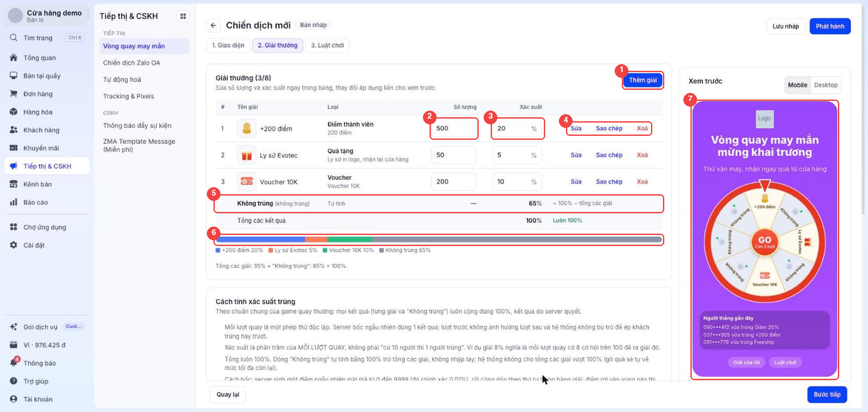Click the Thêm giải button

[x=643, y=80]
